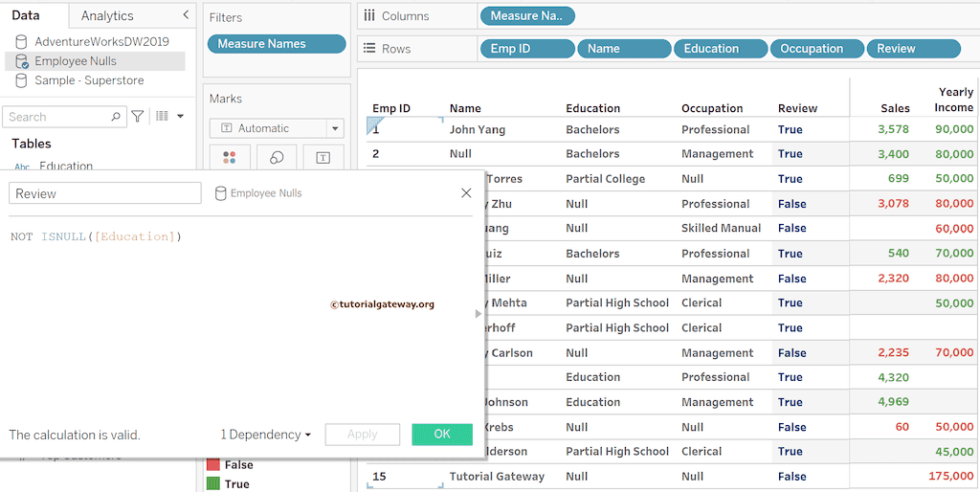Image resolution: width=980 pixels, height=492 pixels.
Task: Switch to the Analytics tab
Action: pos(107,15)
